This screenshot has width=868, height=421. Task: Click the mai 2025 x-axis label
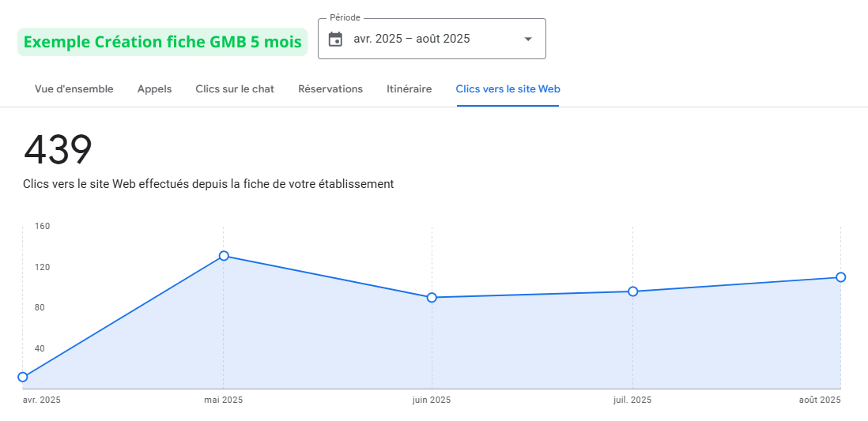[224, 400]
